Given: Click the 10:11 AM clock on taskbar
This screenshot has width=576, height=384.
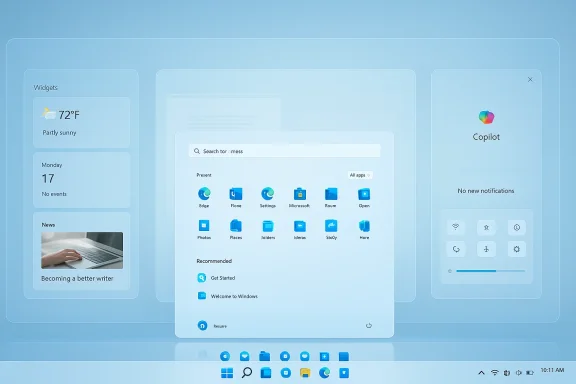Looking at the screenshot, I should click(x=552, y=370).
